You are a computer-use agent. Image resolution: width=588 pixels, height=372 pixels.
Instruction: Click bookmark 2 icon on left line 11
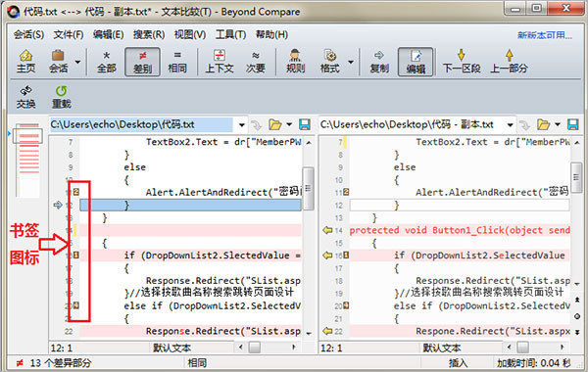(x=76, y=192)
